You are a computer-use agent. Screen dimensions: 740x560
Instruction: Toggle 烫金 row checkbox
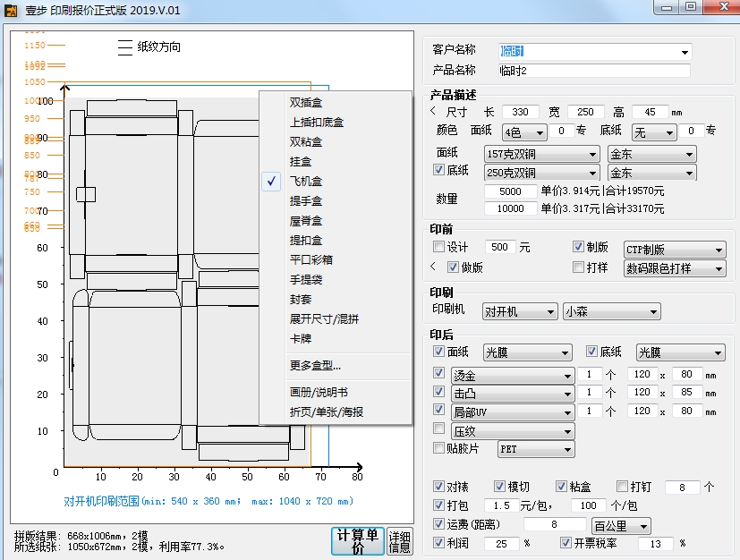click(438, 373)
